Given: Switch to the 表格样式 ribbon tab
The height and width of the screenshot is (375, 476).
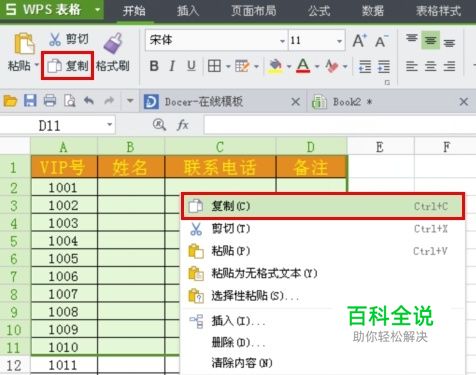Looking at the screenshot, I should pyautogui.click(x=438, y=11).
